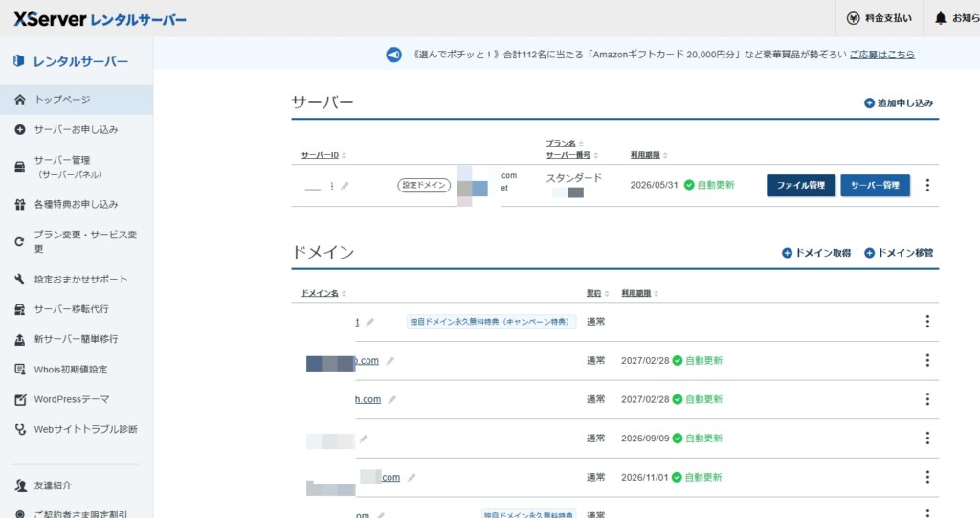Click pencil edit icon beside server ID
This screenshot has width=980, height=518.
point(345,186)
